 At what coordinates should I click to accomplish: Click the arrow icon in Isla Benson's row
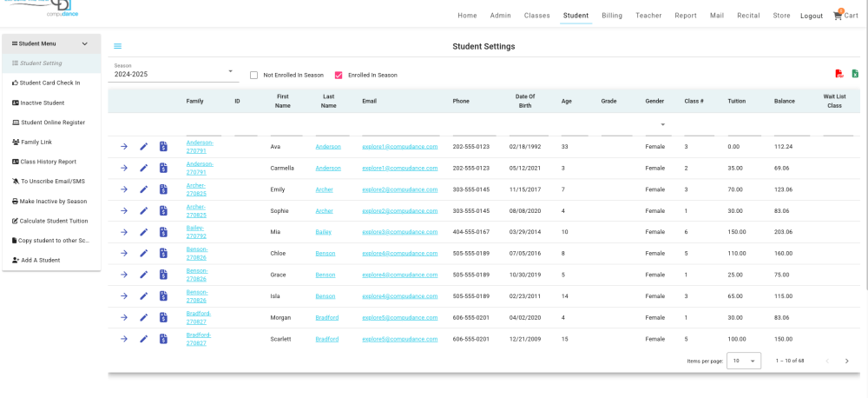124,296
